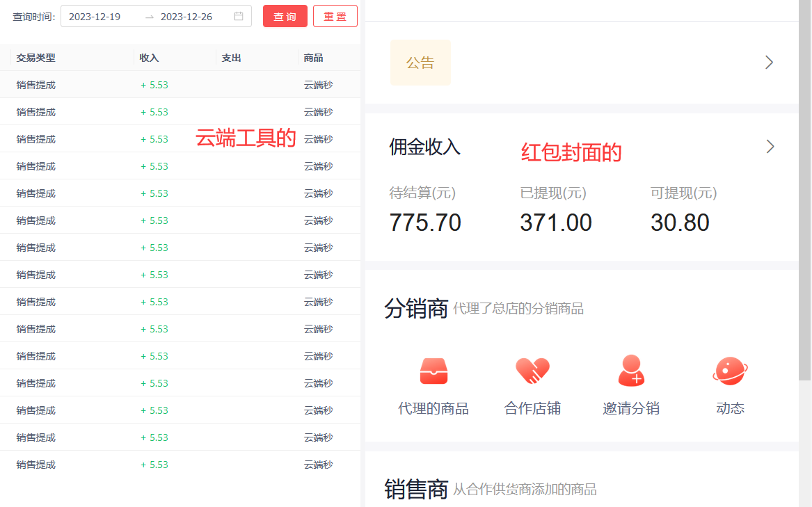Click the calendar icon in date range field
812x507 pixels.
point(239,17)
